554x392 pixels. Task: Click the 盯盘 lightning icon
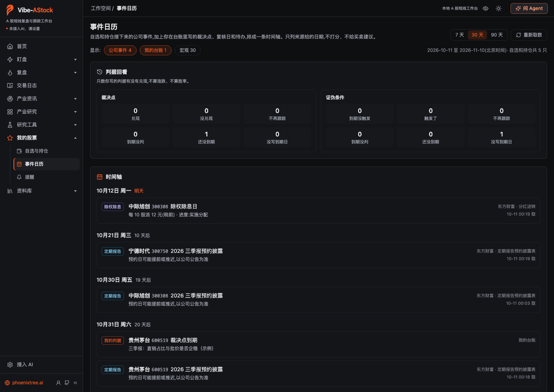pyautogui.click(x=10, y=60)
